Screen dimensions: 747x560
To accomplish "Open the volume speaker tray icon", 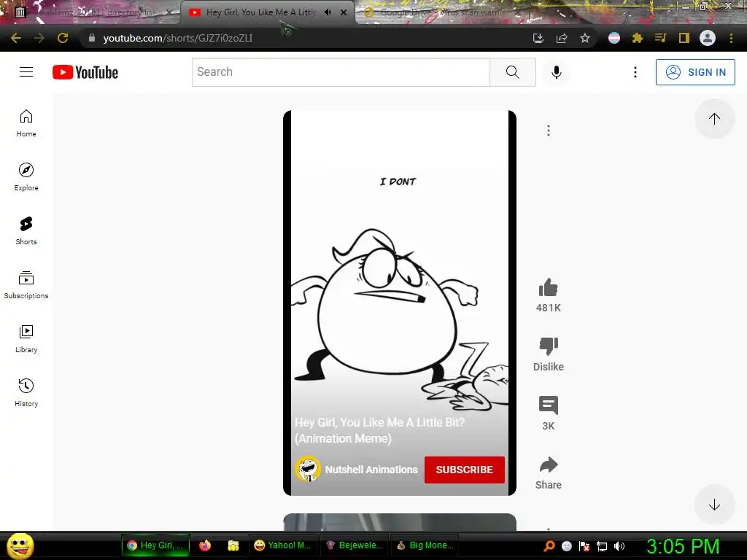I will 619,546.
